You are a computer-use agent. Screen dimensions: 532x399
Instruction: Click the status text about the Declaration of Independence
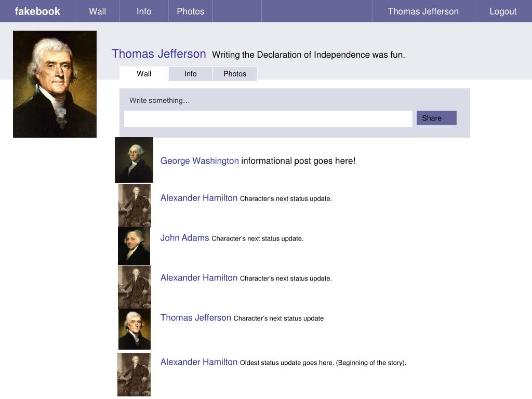click(309, 55)
